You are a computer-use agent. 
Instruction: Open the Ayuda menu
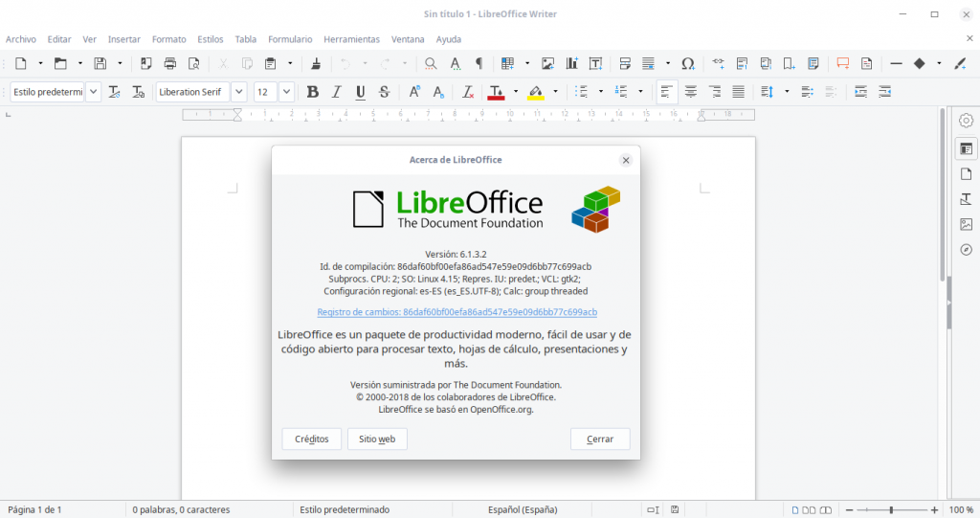pos(448,39)
